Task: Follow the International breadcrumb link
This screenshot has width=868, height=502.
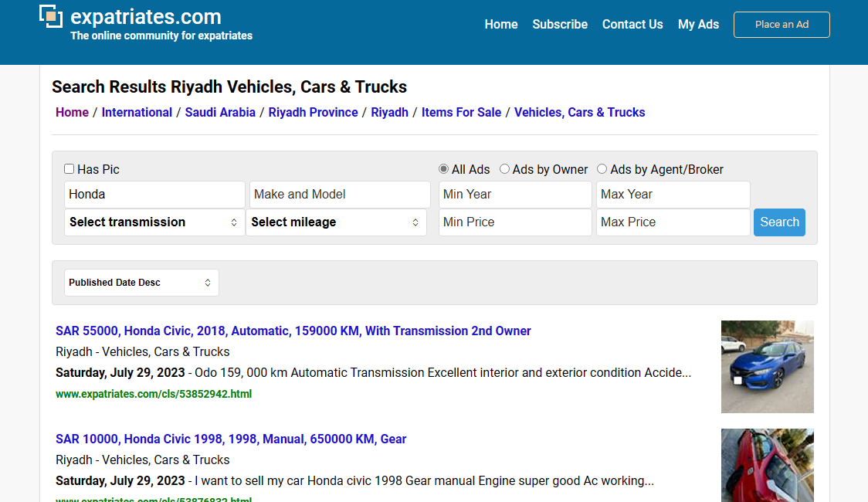Action: click(x=137, y=112)
